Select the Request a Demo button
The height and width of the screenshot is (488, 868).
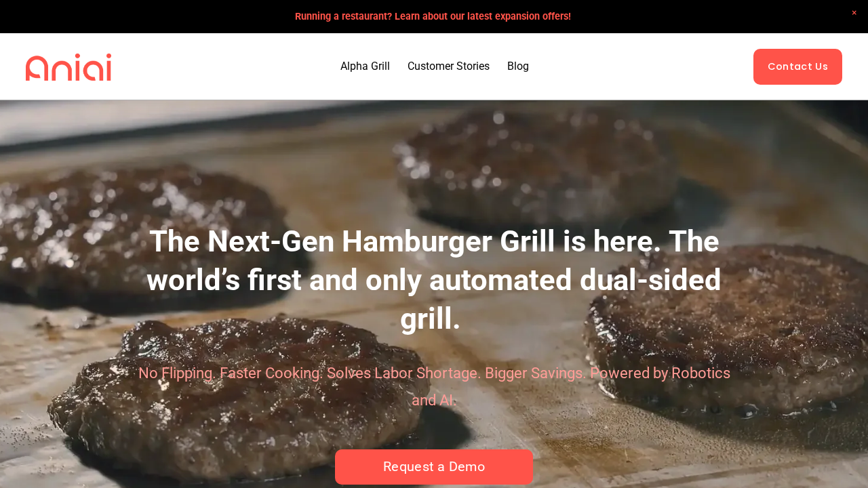pos(434,467)
